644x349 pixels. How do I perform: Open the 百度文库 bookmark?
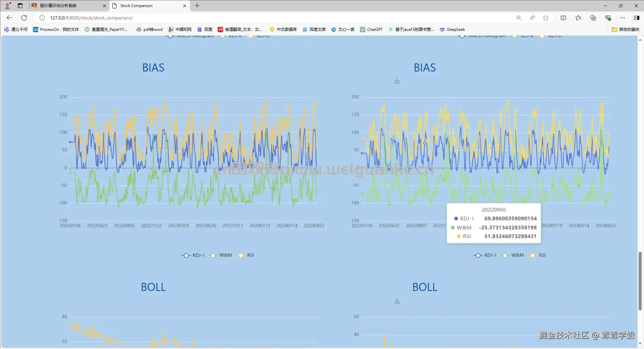coord(314,30)
